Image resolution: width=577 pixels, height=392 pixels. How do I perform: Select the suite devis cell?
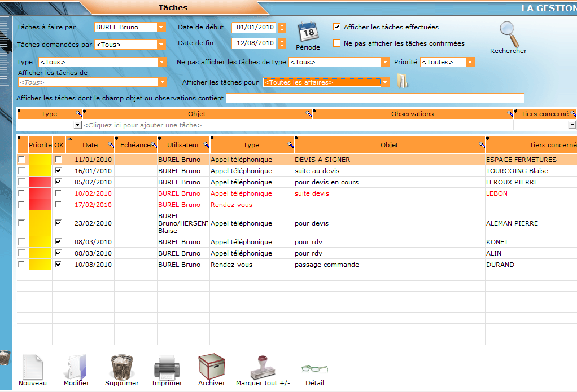point(390,193)
